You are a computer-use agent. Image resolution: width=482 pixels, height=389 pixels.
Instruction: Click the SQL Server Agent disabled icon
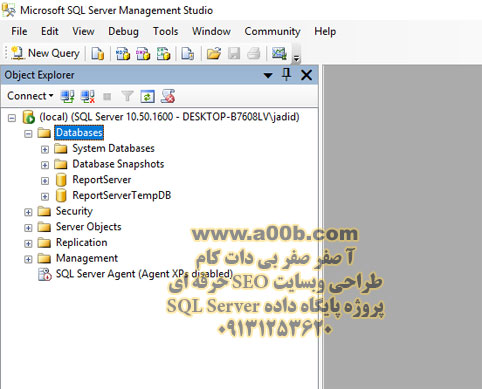click(45, 274)
